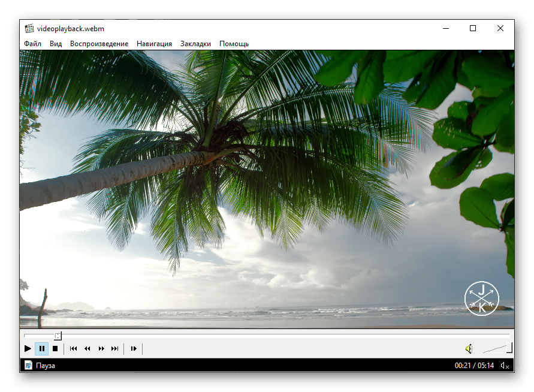The width and height of the screenshot is (534, 392).
Task: Open the Воспроизведение menu
Action: (x=99, y=44)
